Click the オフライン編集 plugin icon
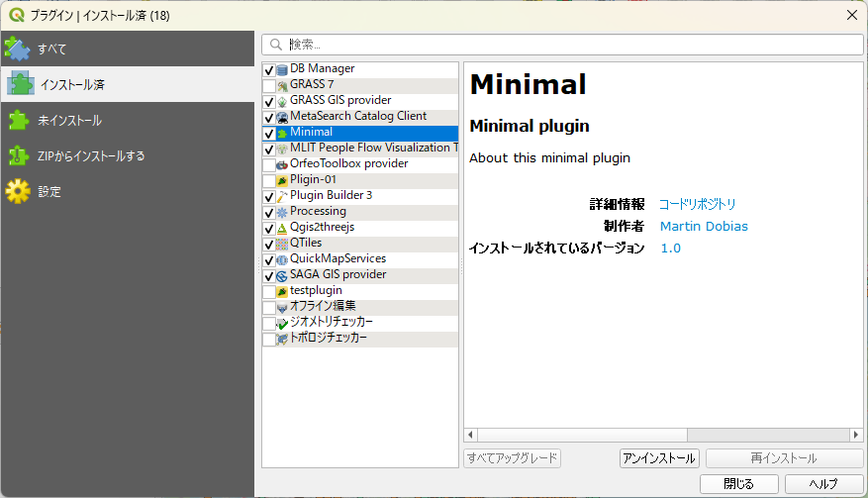868x498 pixels. [x=282, y=308]
